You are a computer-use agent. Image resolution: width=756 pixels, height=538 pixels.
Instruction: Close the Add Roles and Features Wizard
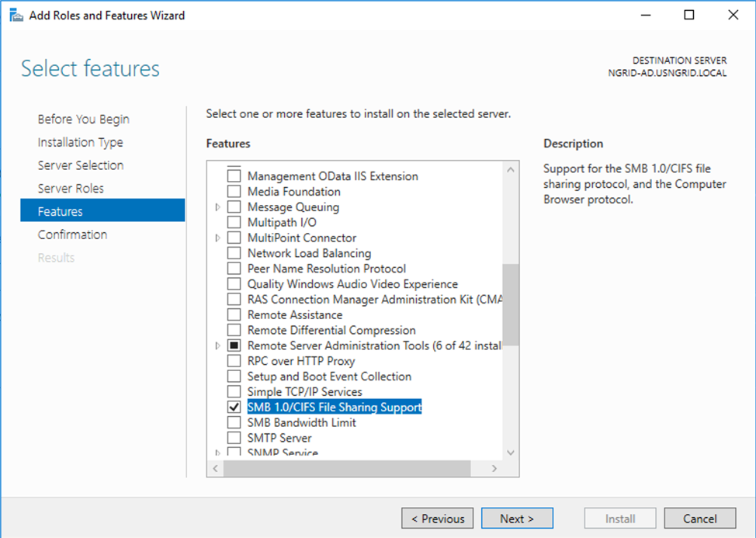pyautogui.click(x=733, y=15)
